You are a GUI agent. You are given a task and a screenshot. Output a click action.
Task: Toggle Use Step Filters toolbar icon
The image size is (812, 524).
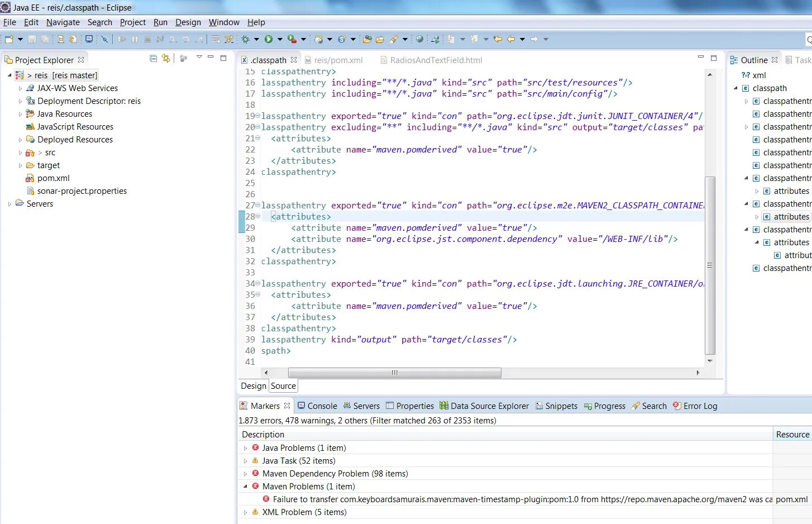pyautogui.click(x=228, y=39)
